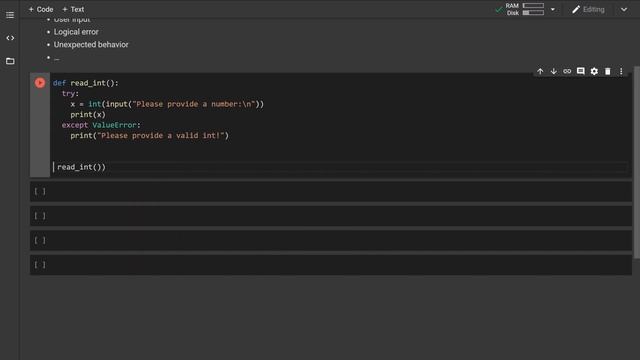
Task: Click the 'try:' code line
Action: click(70, 93)
